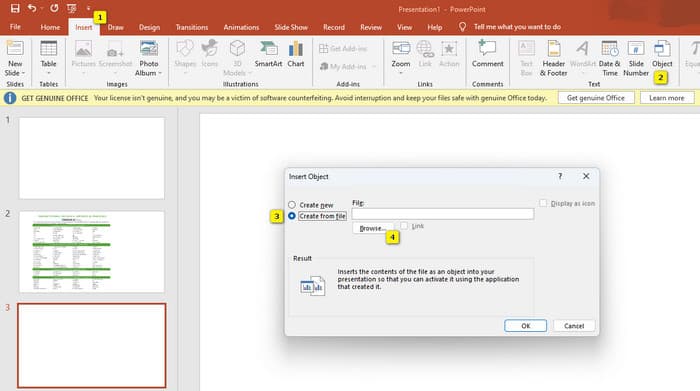
Task: Create a Photo Album
Action: point(149,58)
